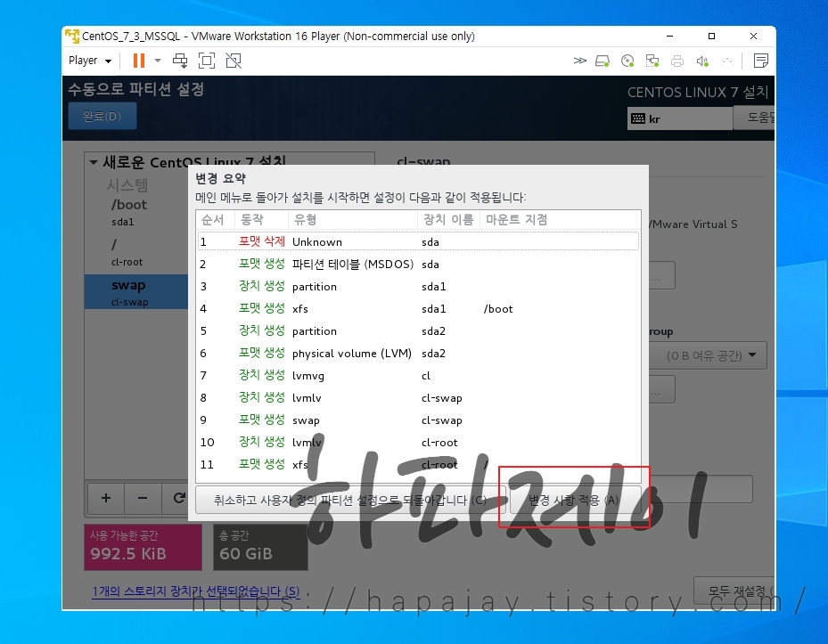Select the kr keyboard layout indicator

tap(680, 118)
